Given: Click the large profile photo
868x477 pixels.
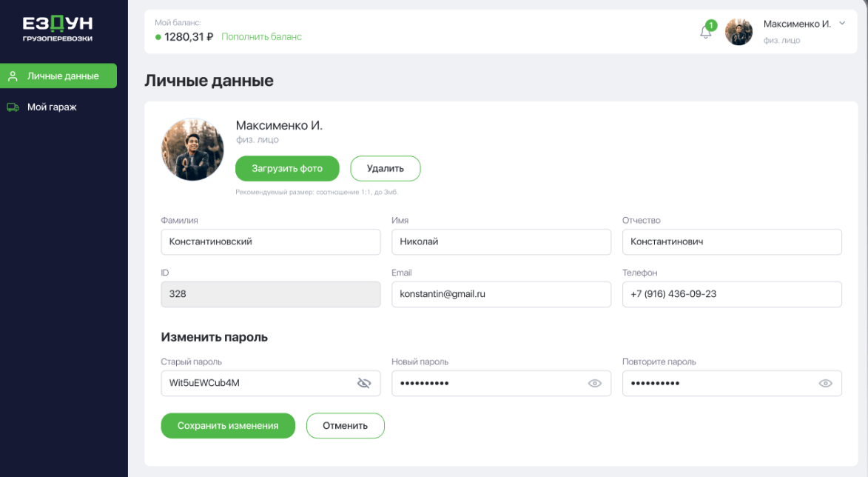Looking at the screenshot, I should [x=192, y=149].
